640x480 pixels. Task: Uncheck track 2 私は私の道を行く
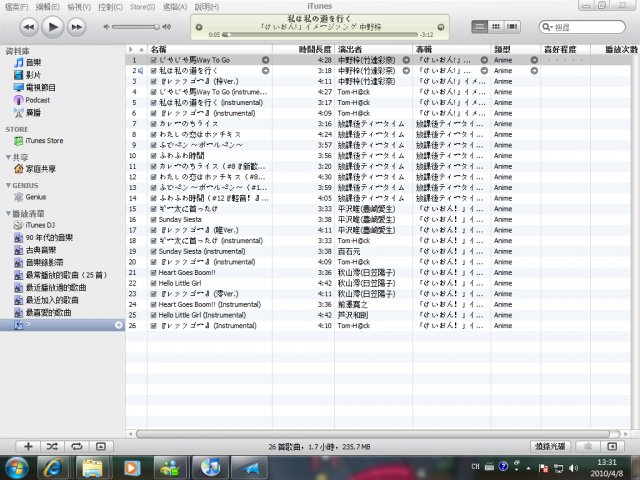(x=153, y=71)
